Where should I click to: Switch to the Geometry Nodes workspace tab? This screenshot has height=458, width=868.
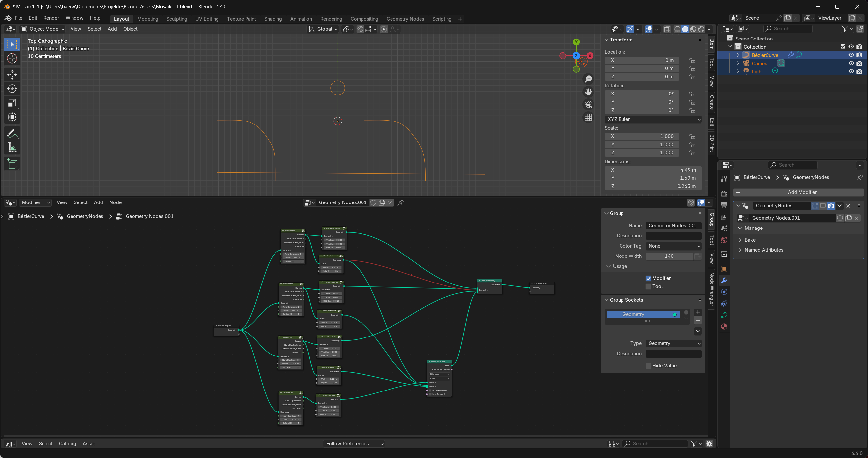(405, 19)
